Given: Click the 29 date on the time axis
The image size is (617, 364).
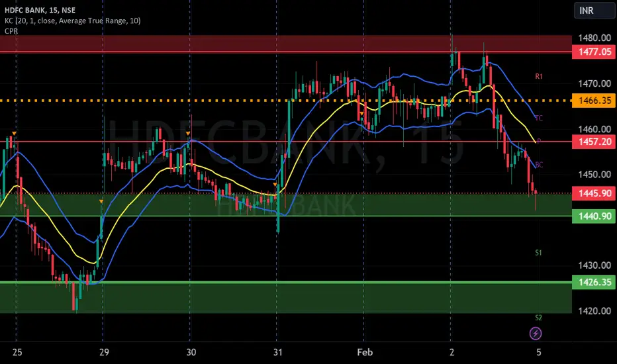Looking at the screenshot, I should 104,352.
